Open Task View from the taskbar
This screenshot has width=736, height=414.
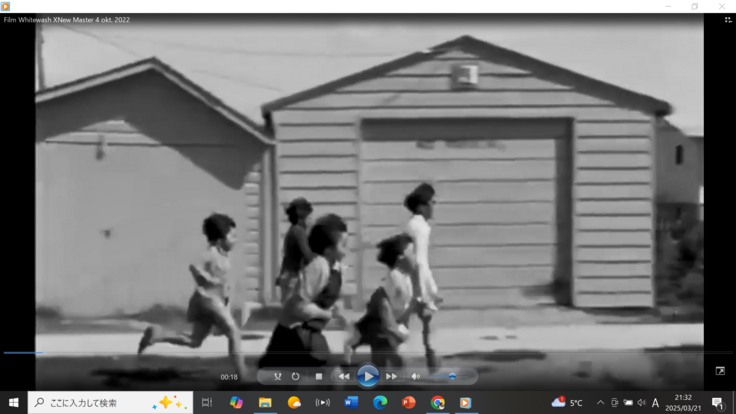[x=206, y=402]
